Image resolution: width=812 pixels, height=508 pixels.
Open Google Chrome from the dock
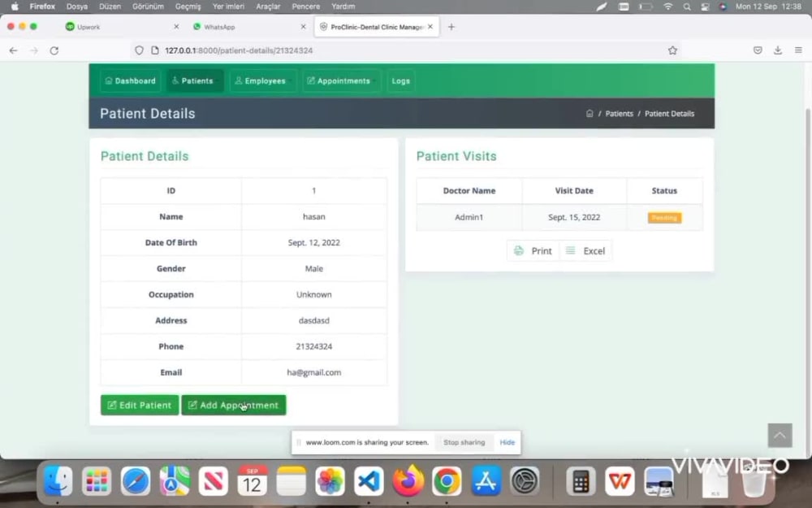click(x=447, y=481)
